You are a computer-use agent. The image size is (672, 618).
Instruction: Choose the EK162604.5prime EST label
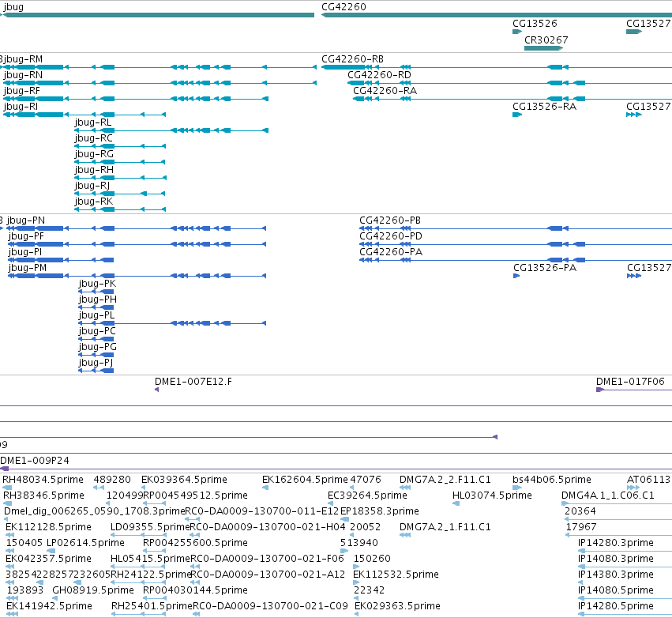point(305,479)
